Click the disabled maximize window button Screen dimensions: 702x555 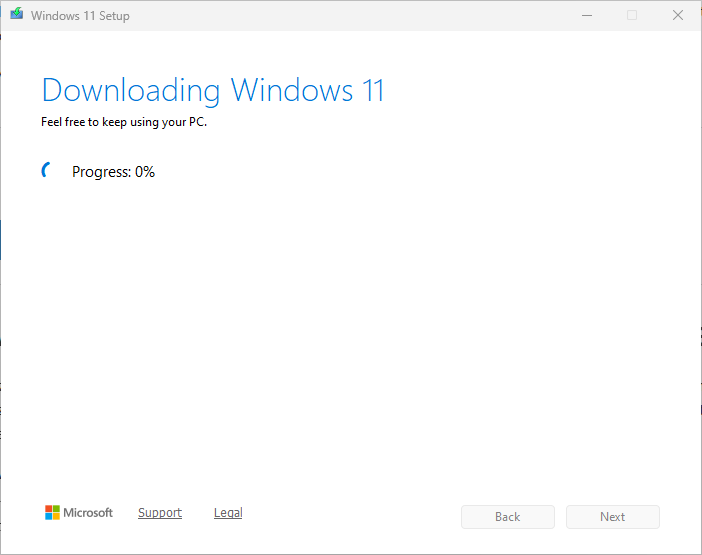[632, 15]
